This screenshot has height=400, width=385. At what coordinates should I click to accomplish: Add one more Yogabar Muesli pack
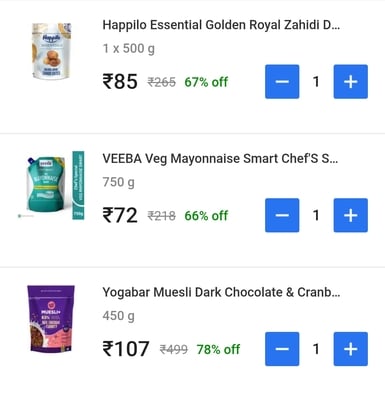tap(351, 349)
